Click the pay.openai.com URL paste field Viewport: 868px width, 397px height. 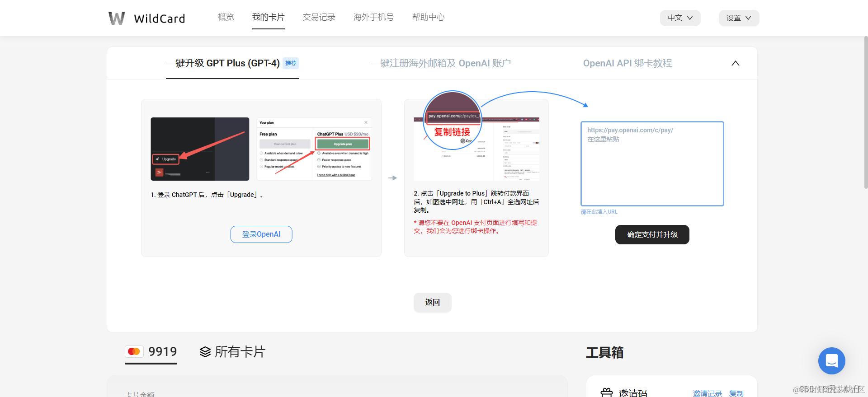click(652, 163)
